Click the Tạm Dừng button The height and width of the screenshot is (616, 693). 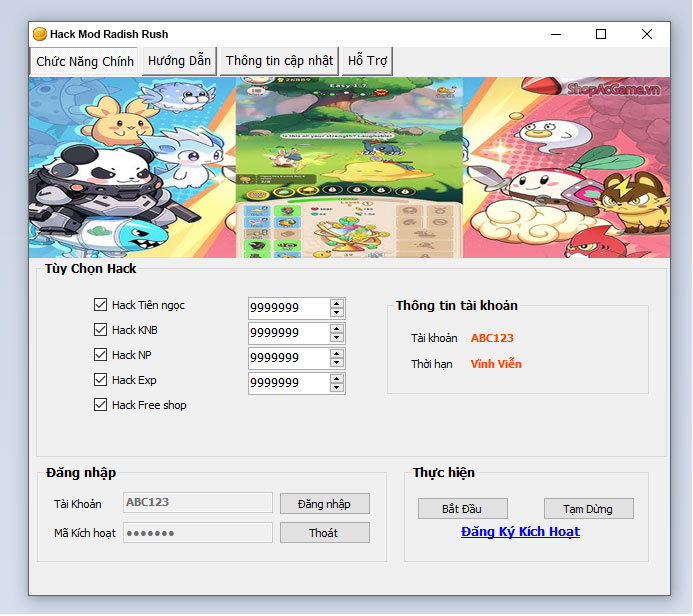[x=589, y=509]
